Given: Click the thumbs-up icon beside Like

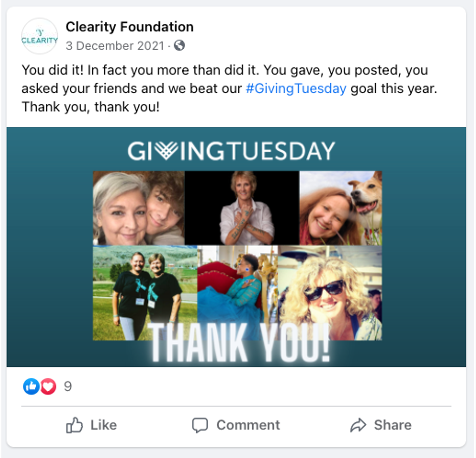Looking at the screenshot, I should [x=74, y=425].
